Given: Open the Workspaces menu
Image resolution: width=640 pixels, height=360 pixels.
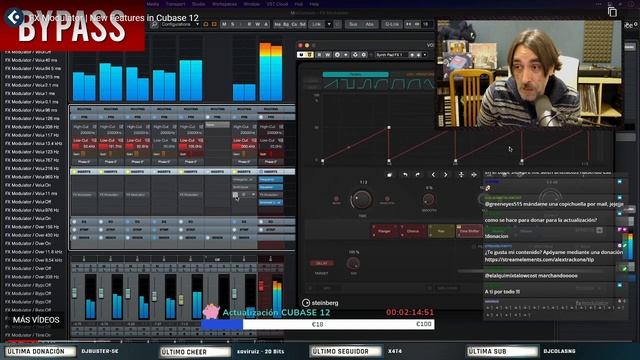Looking at the screenshot, I should [224, 4].
